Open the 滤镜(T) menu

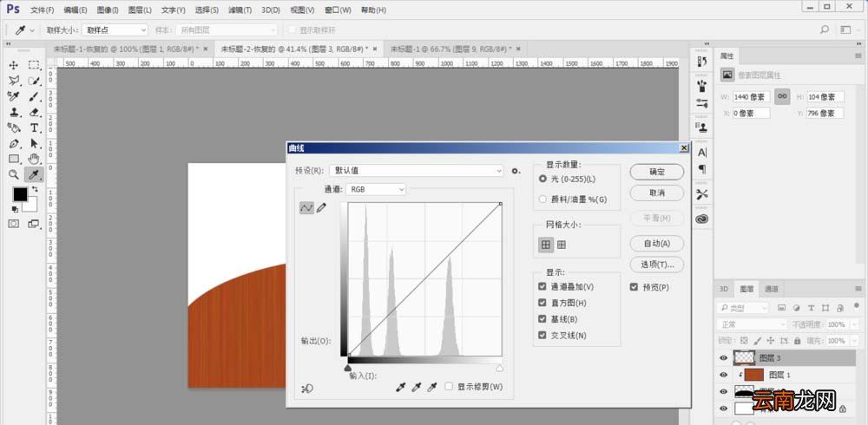pos(240,10)
